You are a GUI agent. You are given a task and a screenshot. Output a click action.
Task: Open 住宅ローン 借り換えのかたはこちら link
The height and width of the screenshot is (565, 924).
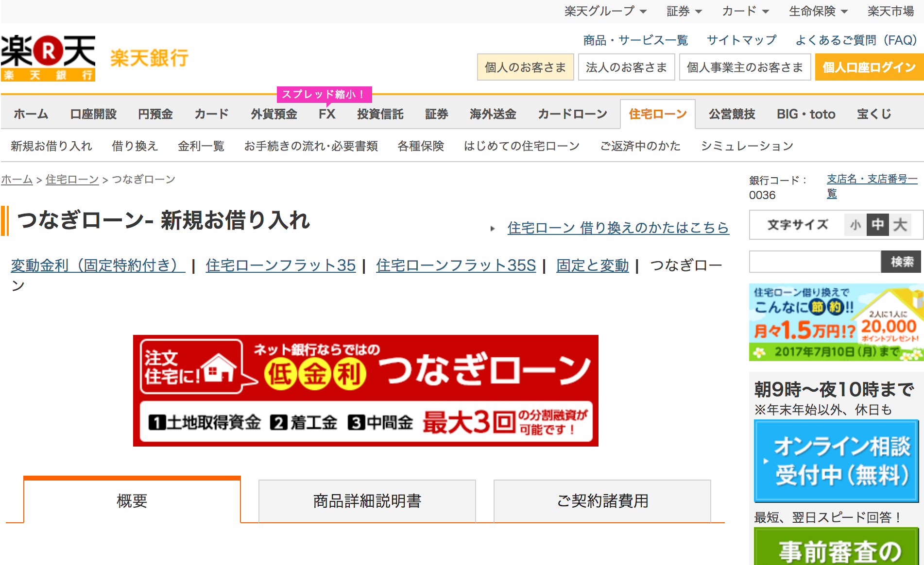(618, 227)
